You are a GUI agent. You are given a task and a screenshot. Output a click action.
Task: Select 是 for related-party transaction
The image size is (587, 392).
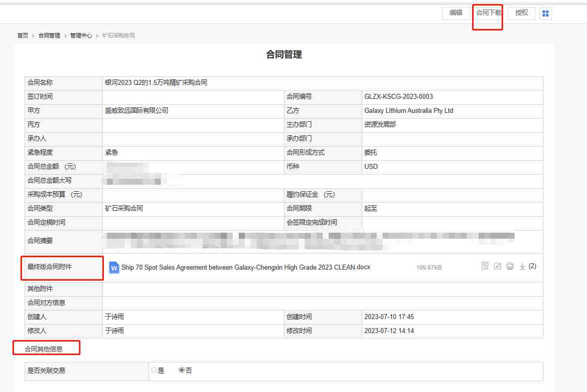pos(154,371)
